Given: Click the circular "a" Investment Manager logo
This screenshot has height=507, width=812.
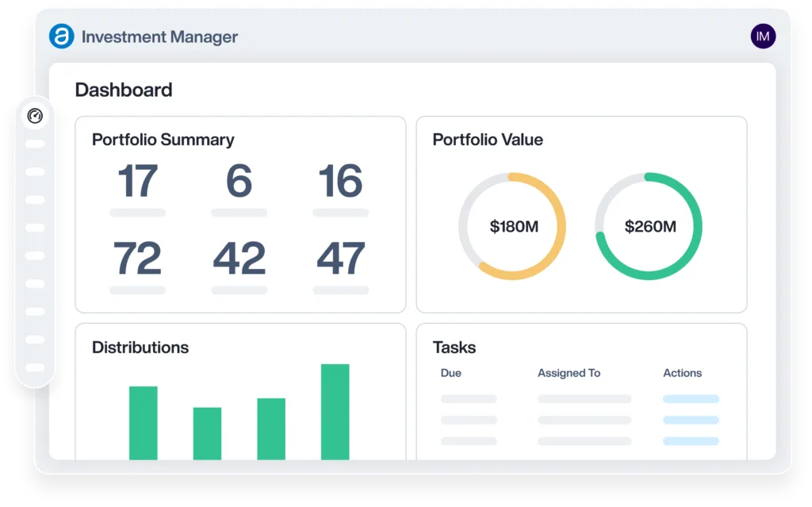Looking at the screenshot, I should pos(62,36).
